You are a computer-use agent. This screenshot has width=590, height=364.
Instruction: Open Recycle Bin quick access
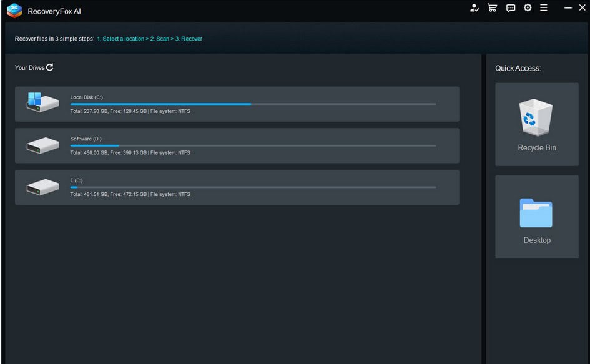536,124
